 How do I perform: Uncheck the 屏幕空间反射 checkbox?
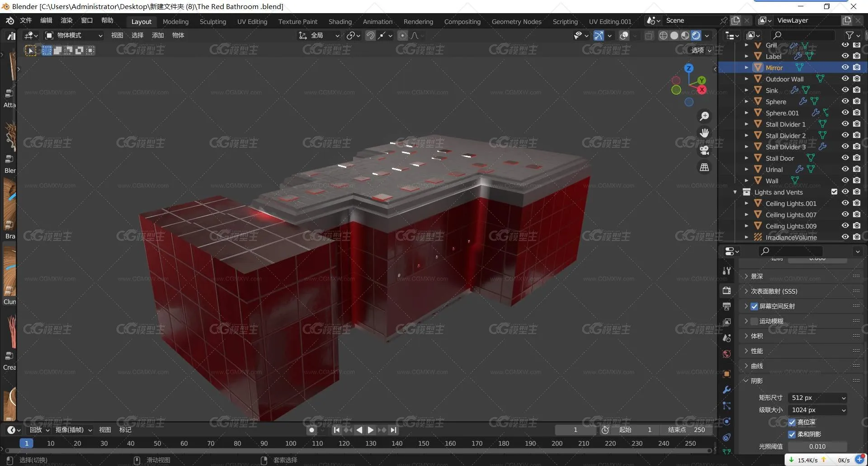tap(755, 307)
